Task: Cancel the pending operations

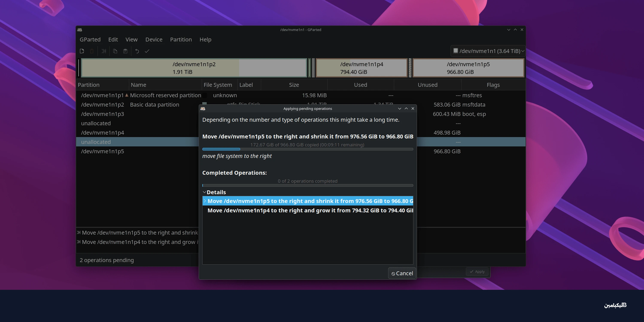Action: point(402,273)
